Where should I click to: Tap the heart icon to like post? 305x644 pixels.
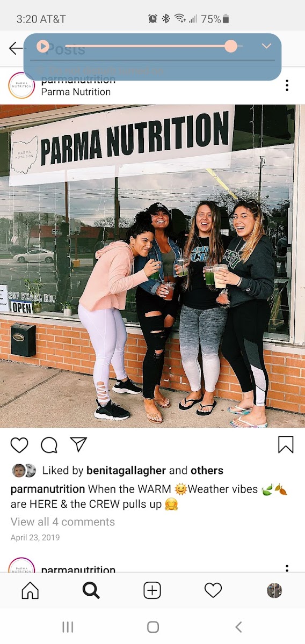point(19,445)
